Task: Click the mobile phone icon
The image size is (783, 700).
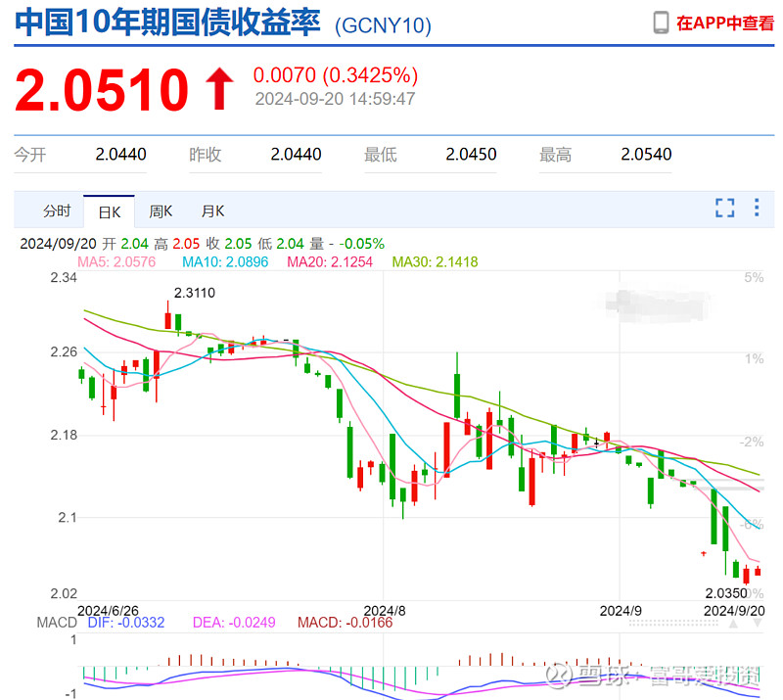Action: point(661,23)
